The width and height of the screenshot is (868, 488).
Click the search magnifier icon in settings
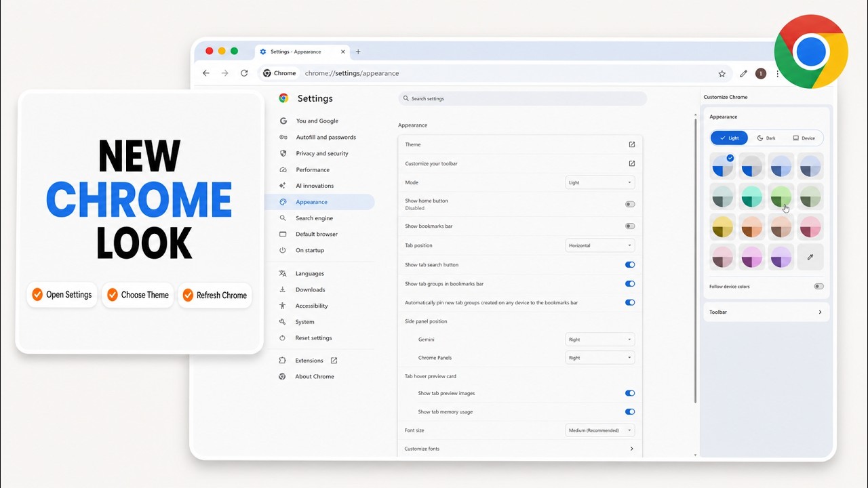(406, 98)
